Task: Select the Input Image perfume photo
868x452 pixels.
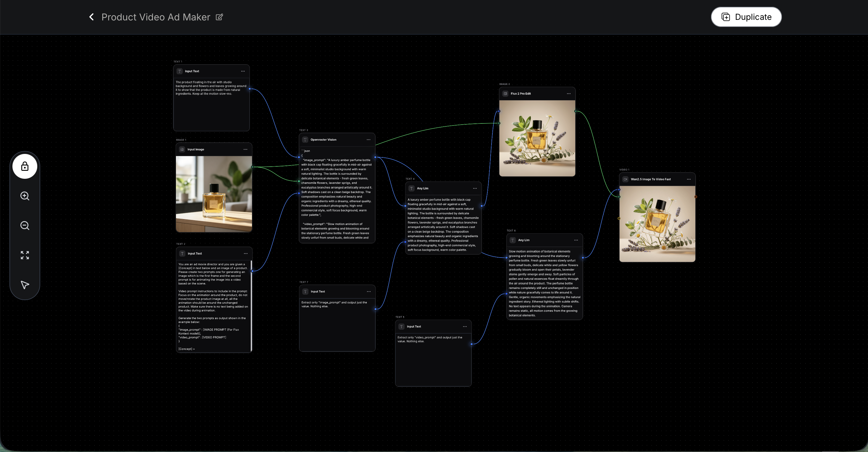Action: point(214,194)
